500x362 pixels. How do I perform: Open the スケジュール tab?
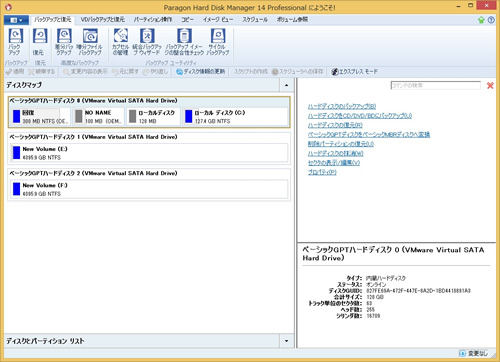pyautogui.click(x=255, y=19)
